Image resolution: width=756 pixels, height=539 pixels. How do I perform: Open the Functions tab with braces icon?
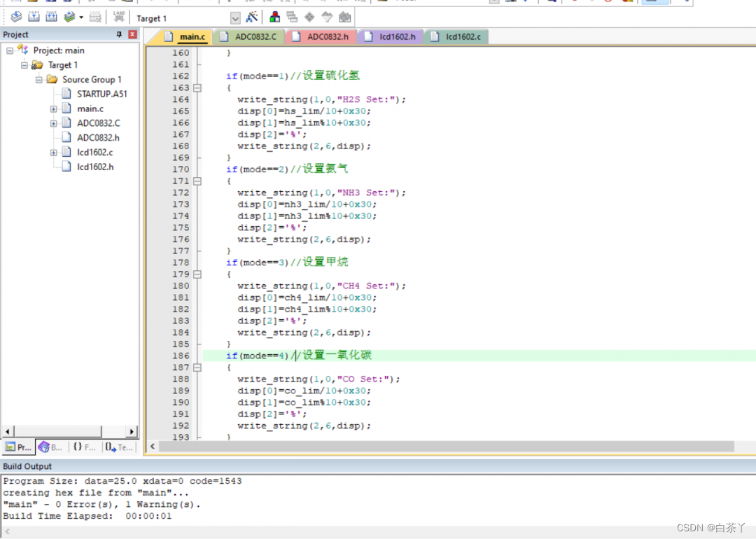click(84, 447)
